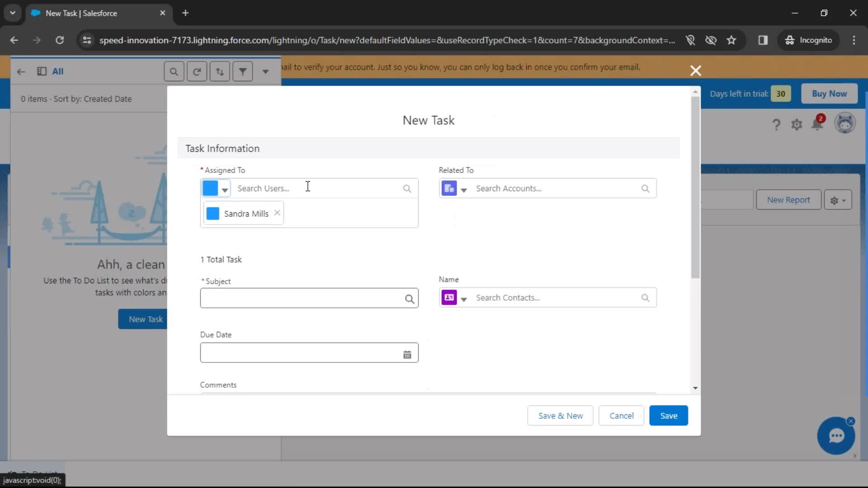Open the notifications bell
Screen dimensions: 868x488
click(x=817, y=123)
